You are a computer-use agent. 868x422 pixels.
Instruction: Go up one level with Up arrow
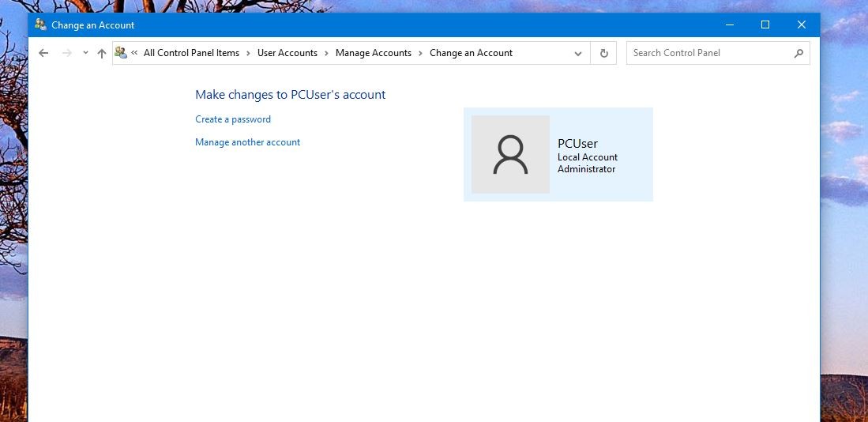coord(101,53)
